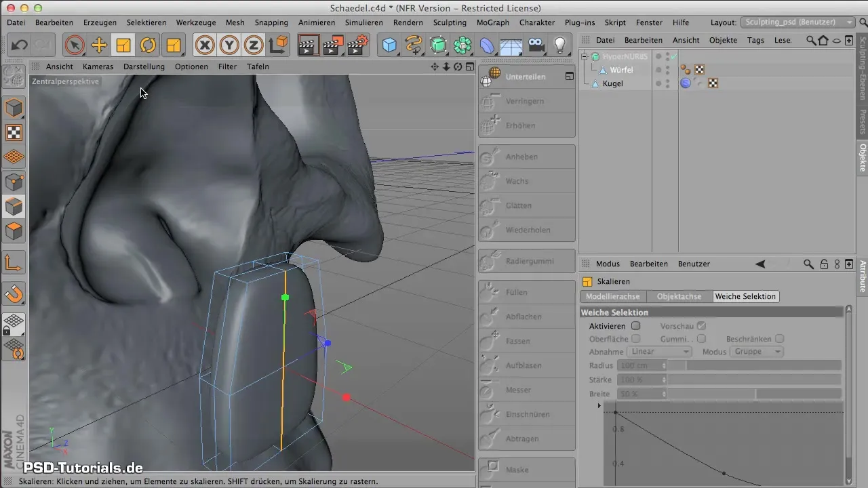This screenshot has width=868, height=488.
Task: Switch to Modellierachse tab
Action: pos(613,296)
